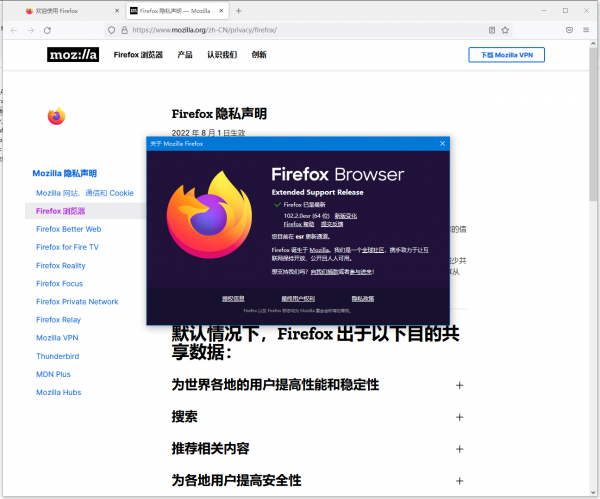
Task: Open Mozilla 隐私声明 sidebar heading link
Action: [x=65, y=173]
